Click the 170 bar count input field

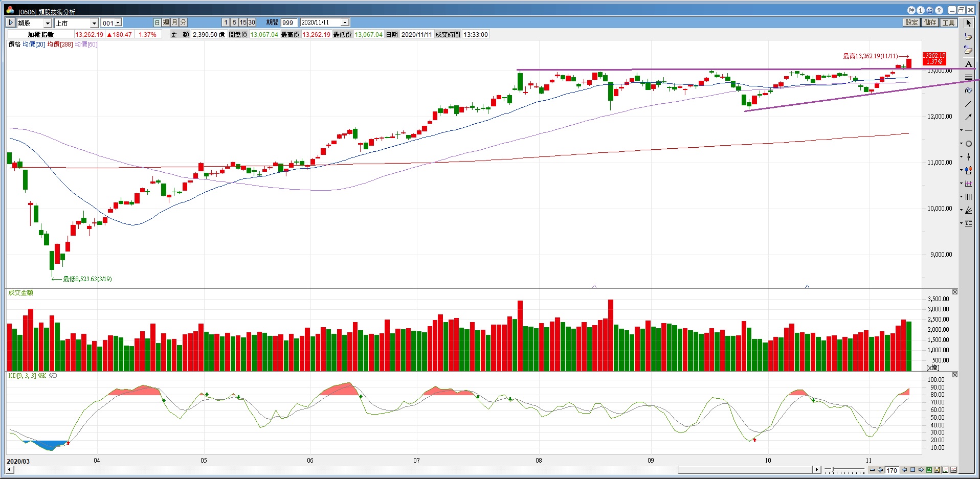[x=892, y=470]
